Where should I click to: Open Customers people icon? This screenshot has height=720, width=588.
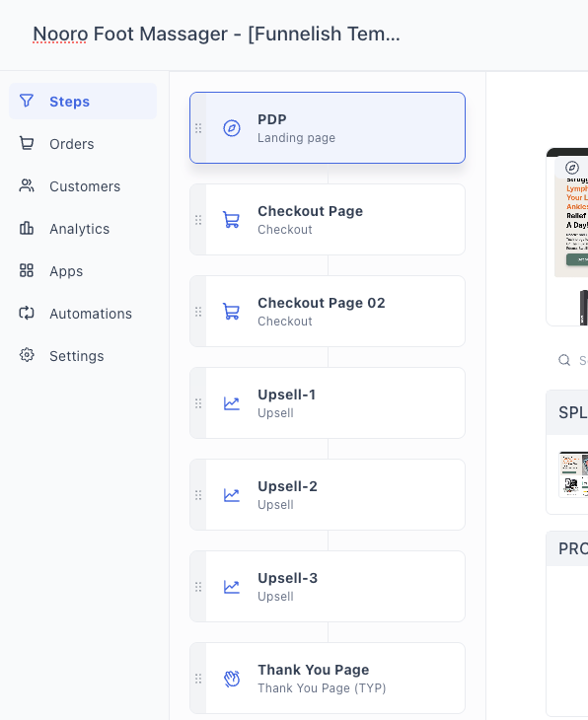click(x=27, y=185)
